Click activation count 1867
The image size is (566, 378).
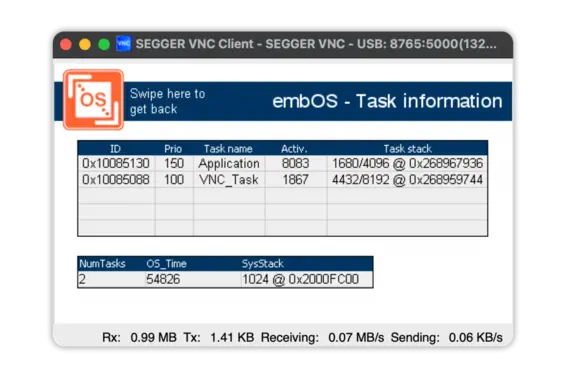296,179
